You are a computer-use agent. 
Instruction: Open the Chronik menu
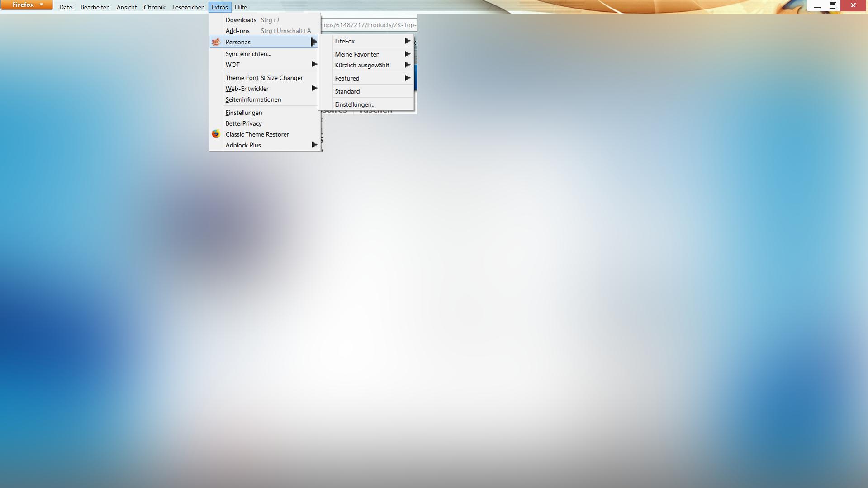[x=154, y=7]
